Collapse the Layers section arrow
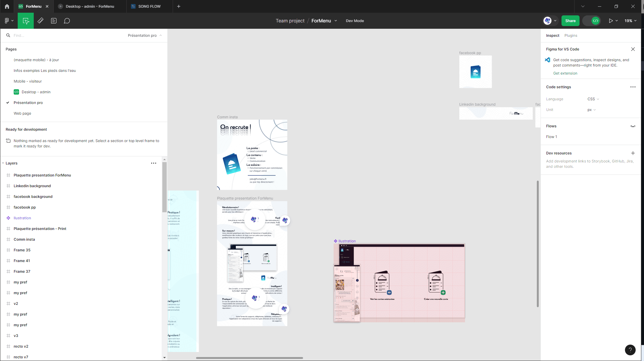This screenshot has width=644, height=361. (3, 163)
